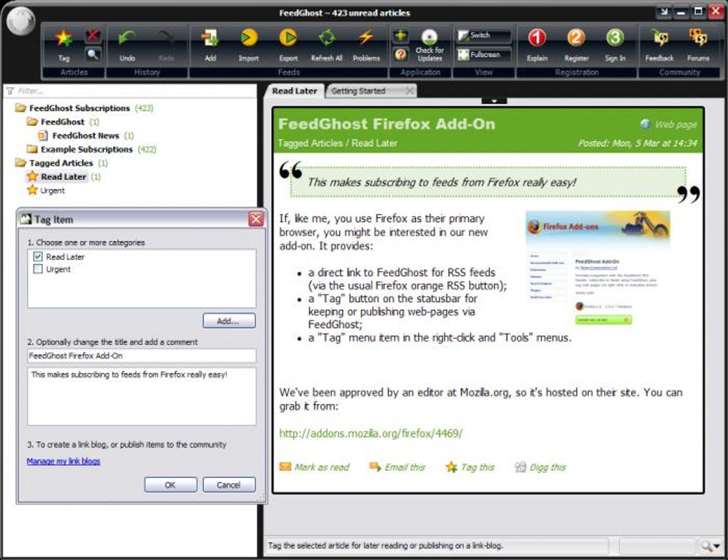The height and width of the screenshot is (560, 728).
Task: Click the article title FeedGhost Firefox Add-On
Action: (386, 124)
